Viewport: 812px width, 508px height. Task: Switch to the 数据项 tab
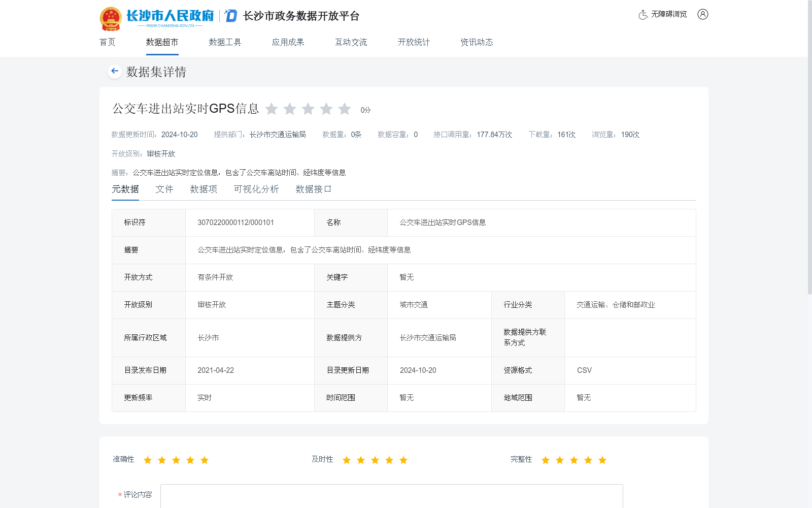pyautogui.click(x=204, y=189)
